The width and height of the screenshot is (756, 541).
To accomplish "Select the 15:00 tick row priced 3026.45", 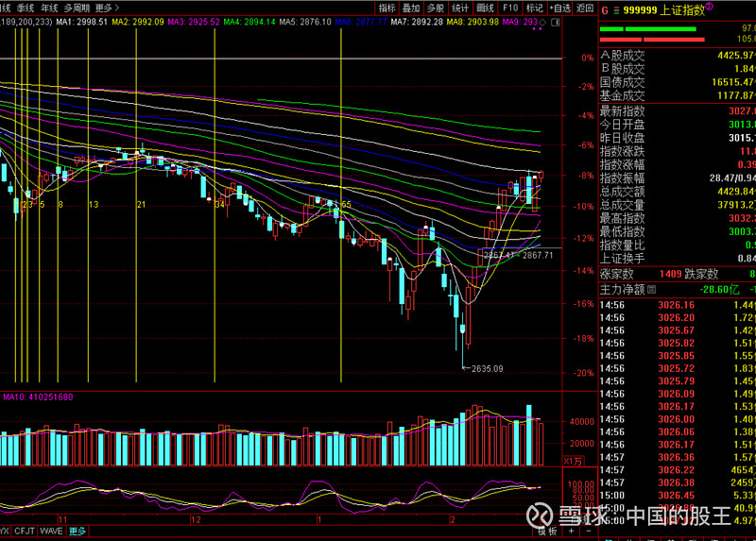I will [x=678, y=496].
